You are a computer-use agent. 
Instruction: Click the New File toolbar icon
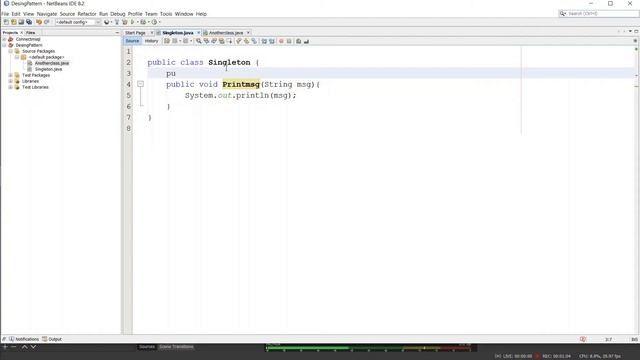coord(6,22)
